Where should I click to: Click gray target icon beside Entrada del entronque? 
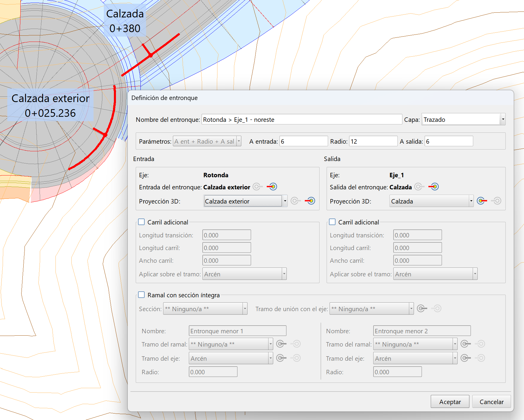(x=258, y=187)
